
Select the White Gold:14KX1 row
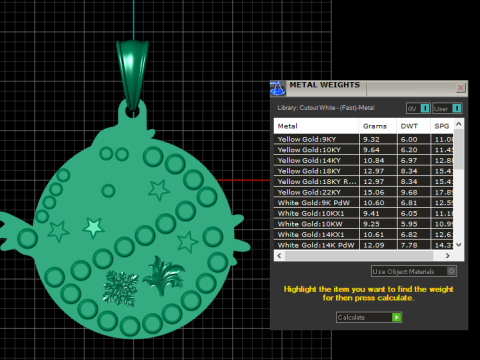click(x=364, y=235)
